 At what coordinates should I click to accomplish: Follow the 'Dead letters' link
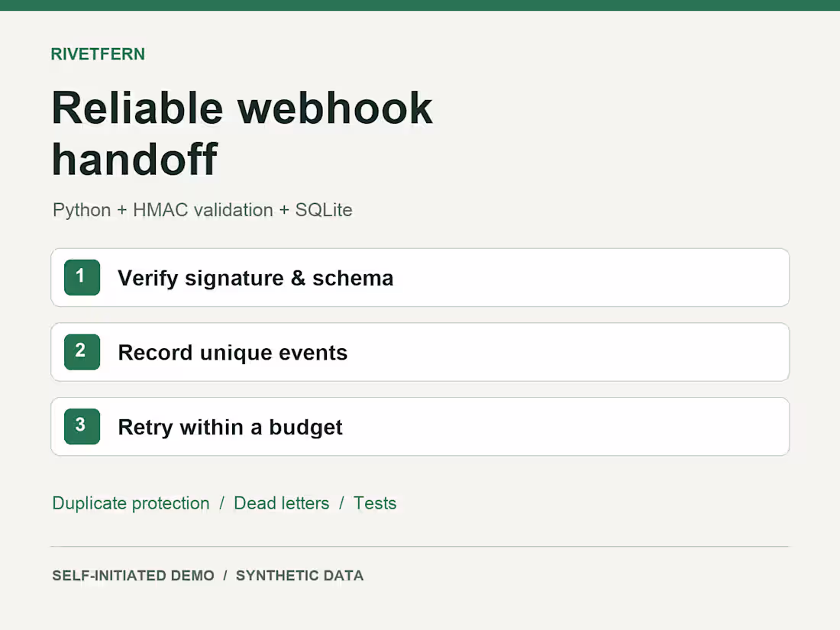[281, 503]
